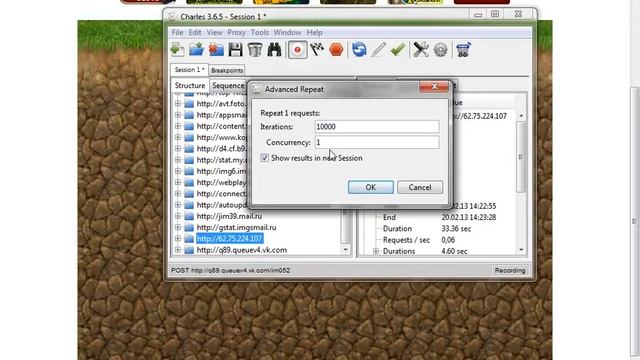Save session with the floppy disk icon

[x=236, y=50]
